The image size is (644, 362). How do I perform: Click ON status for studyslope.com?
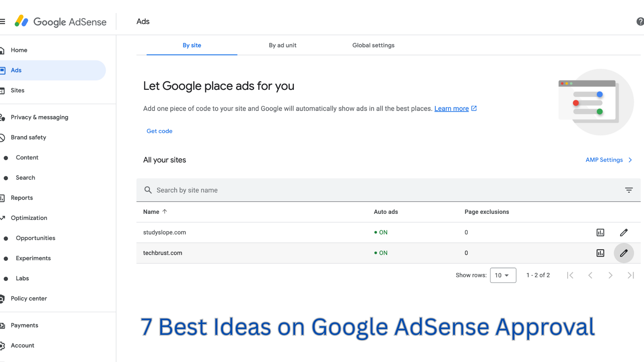coord(381,232)
